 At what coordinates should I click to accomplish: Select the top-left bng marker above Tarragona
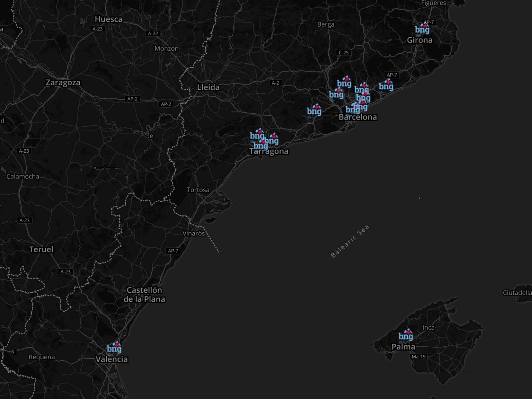coord(257,135)
